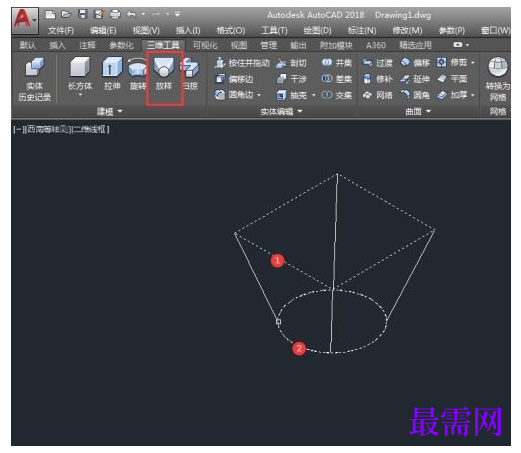This screenshot has width=521, height=453.
Task: Click the 二维线框 visual style label
Action: [x=91, y=129]
